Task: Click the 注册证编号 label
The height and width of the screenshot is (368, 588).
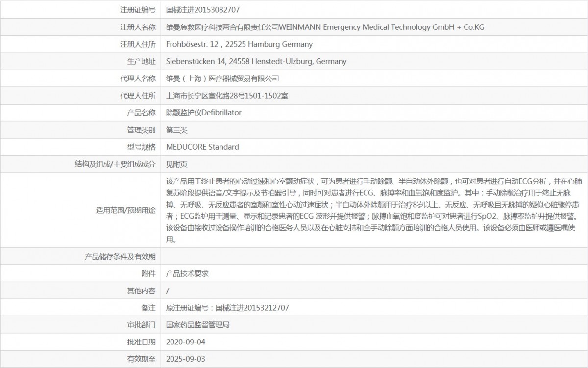Action: click(x=138, y=10)
